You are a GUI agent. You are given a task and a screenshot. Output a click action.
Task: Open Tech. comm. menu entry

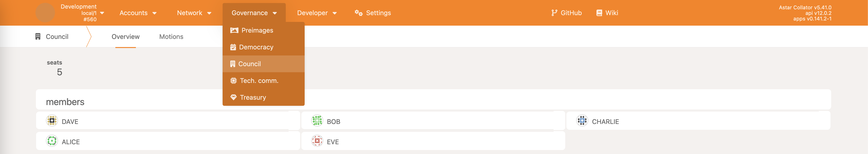[259, 81]
